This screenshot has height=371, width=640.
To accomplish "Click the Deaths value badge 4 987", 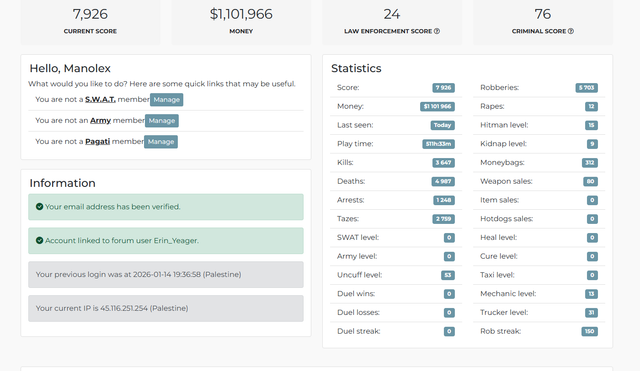I will pos(443,182).
